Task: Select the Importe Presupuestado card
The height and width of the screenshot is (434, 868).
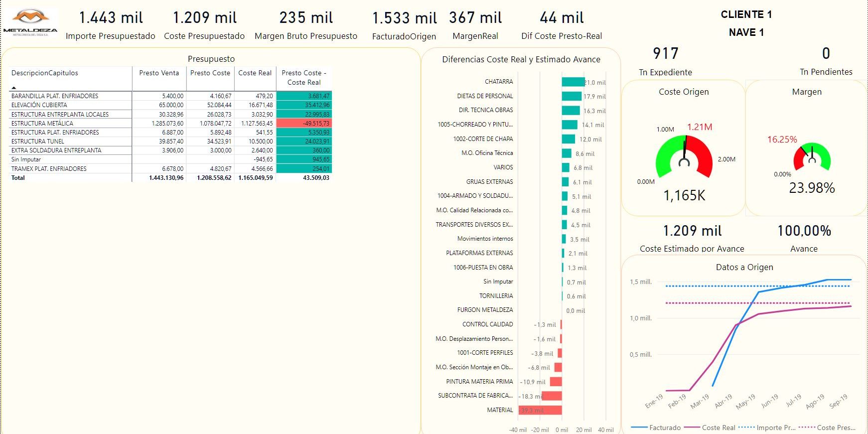Action: [x=111, y=25]
